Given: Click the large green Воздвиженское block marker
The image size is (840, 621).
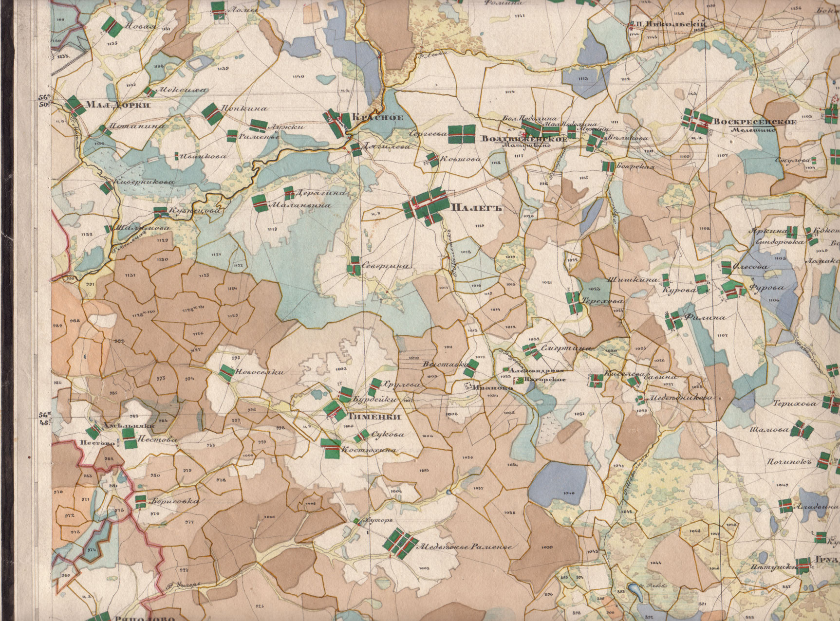Looking at the screenshot, I should tap(461, 134).
